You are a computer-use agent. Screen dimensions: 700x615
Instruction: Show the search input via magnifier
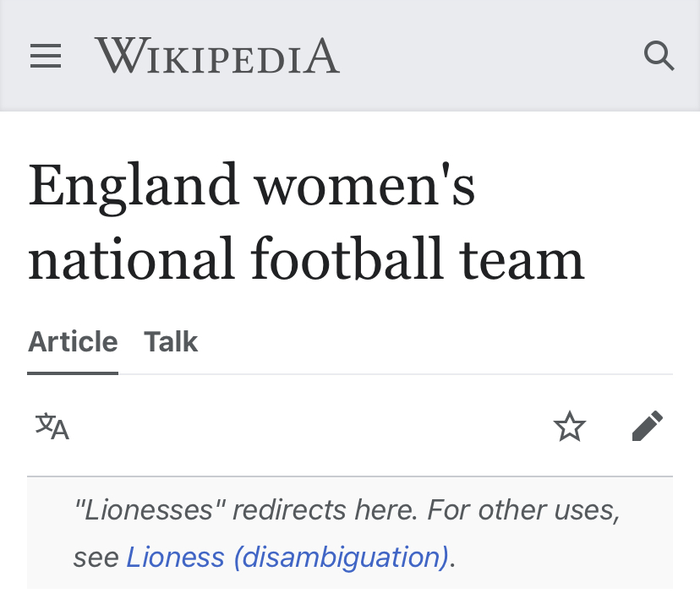tap(659, 56)
